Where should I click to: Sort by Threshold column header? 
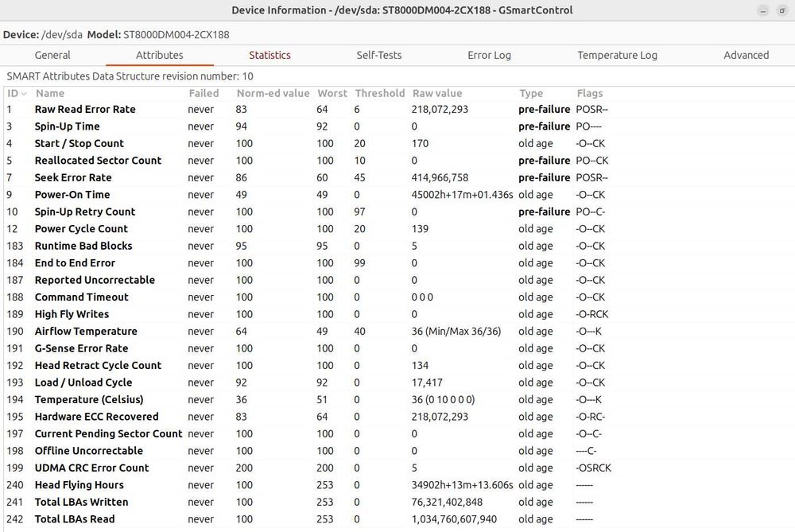[380, 93]
